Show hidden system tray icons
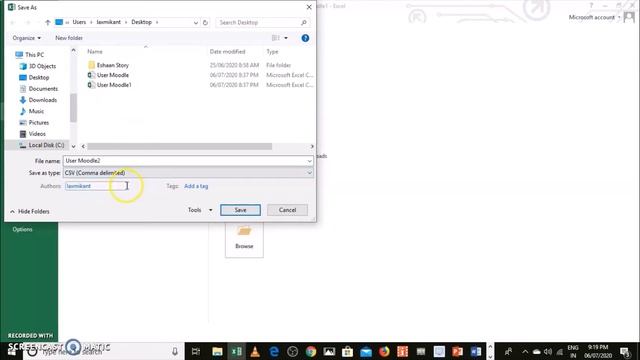Screen dimensions: 640x360 click(x=525, y=351)
